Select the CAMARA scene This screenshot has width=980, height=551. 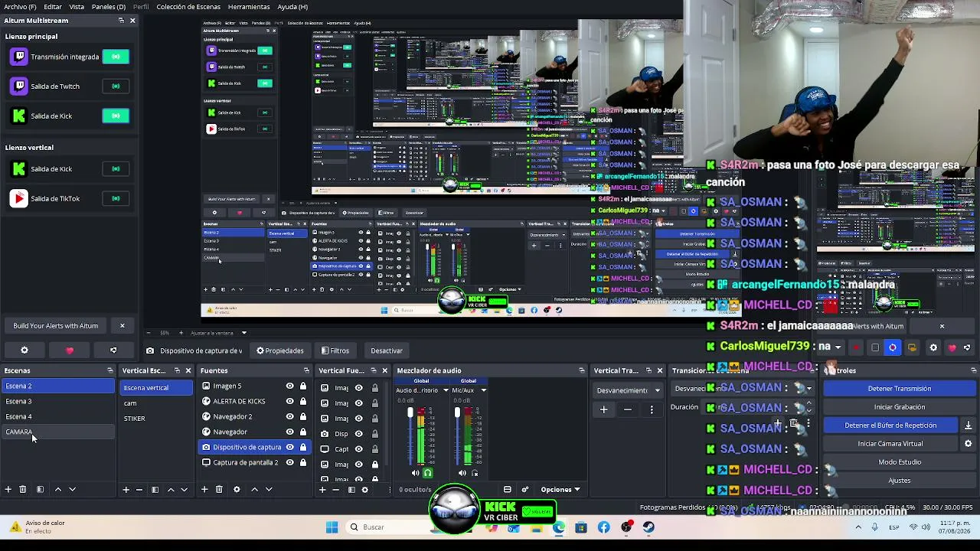click(58, 432)
